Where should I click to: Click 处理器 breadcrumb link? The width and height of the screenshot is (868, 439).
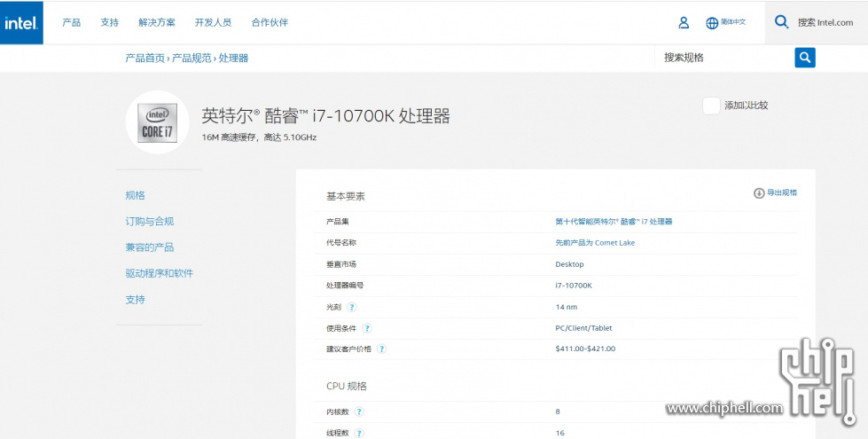click(x=233, y=59)
